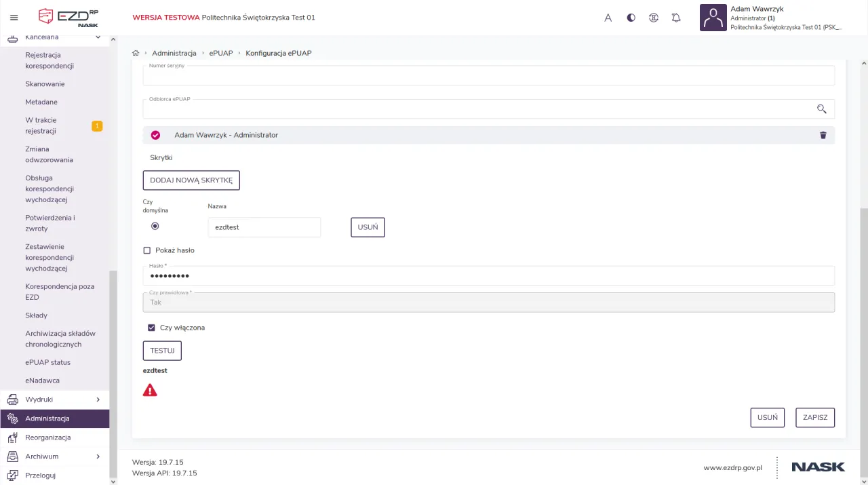Uncheck the 'Czy włączona' checkbox

[151, 328]
